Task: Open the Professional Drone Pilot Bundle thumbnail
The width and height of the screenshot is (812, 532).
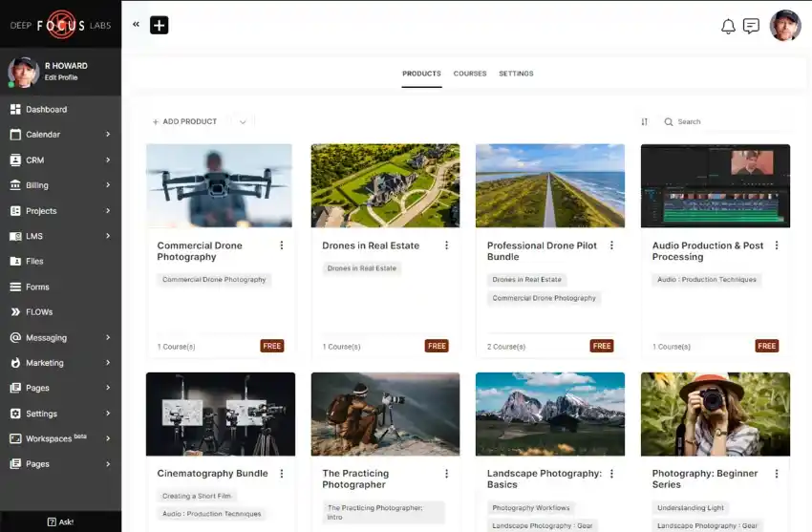Action: point(550,185)
